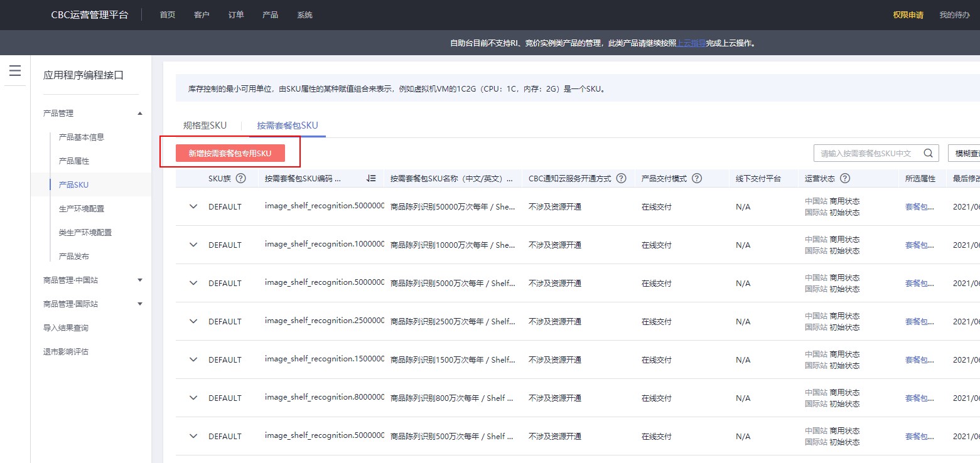This screenshot has height=463, width=980.
Task: Sort by 按需套餐包SKU编码 column icon
Action: click(371, 178)
